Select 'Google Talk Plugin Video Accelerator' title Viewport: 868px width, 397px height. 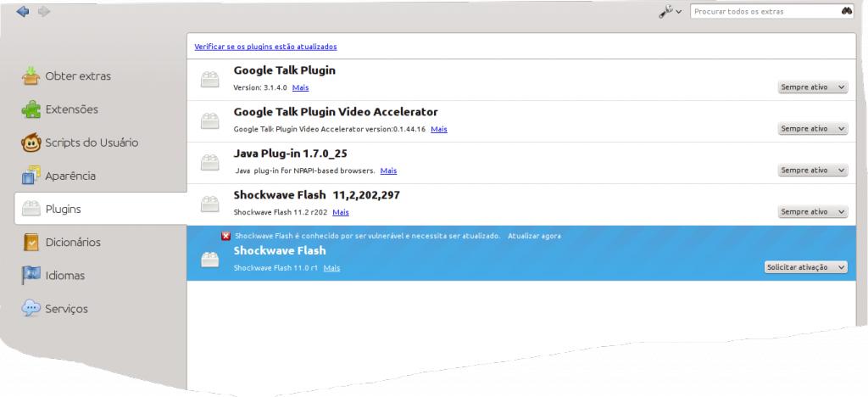click(x=336, y=112)
